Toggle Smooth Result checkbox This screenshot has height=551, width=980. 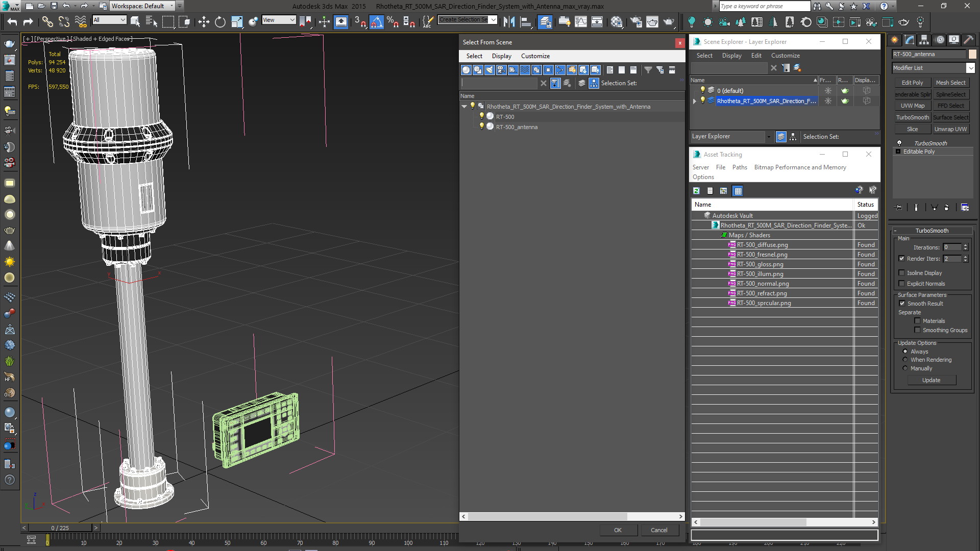click(x=901, y=304)
